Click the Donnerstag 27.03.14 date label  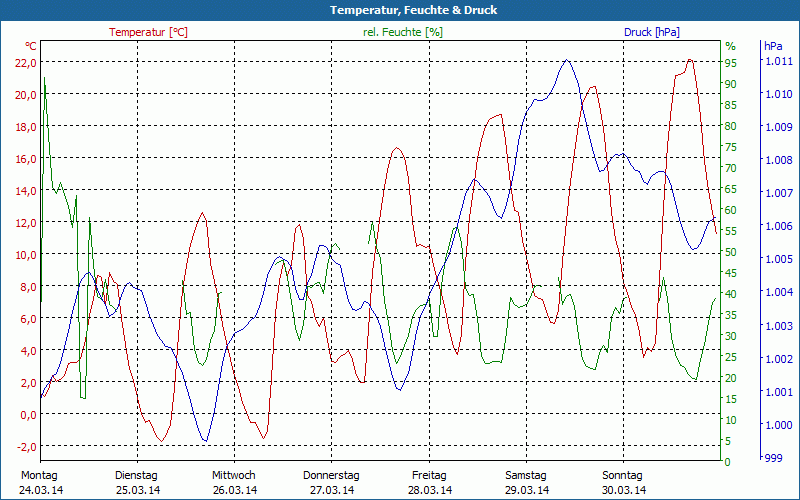[x=331, y=482]
